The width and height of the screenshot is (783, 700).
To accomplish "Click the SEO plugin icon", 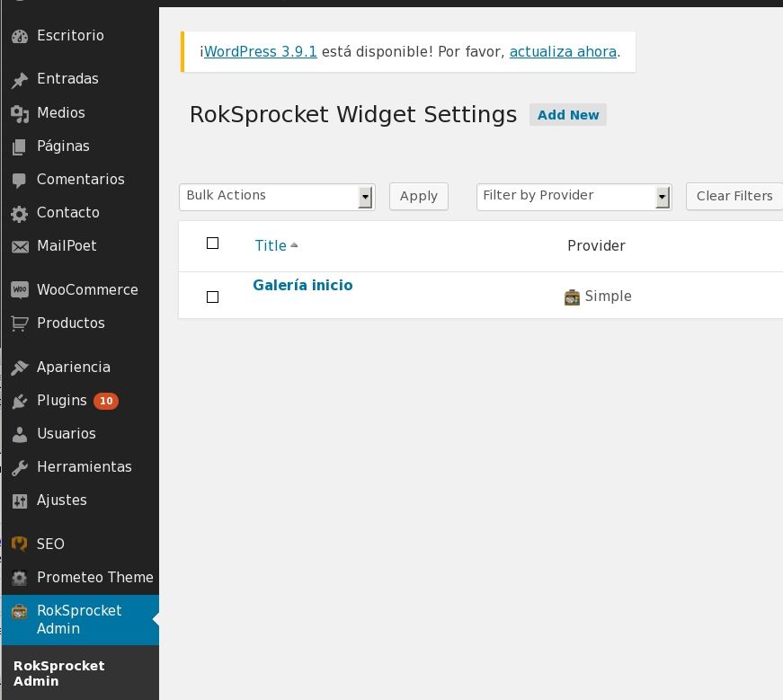I will (20, 544).
